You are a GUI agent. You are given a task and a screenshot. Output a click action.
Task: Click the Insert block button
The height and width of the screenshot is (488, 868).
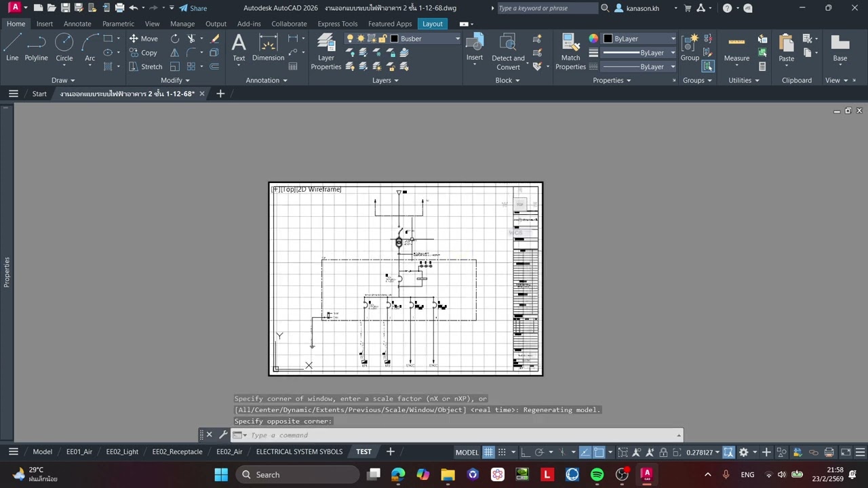coord(475,47)
